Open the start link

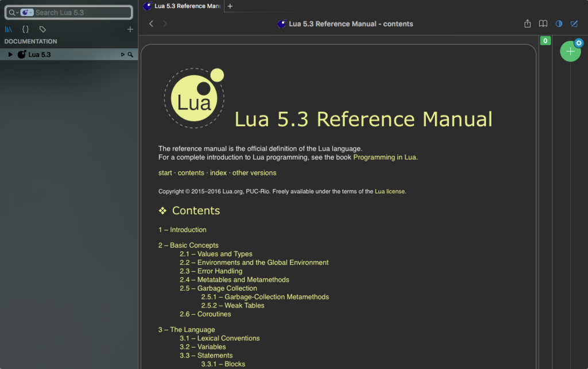click(x=165, y=173)
